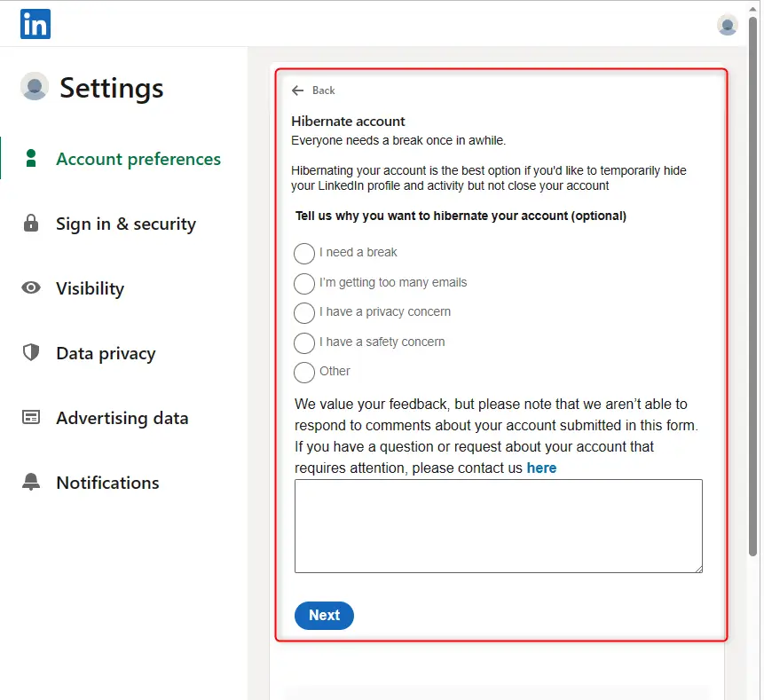Image resolution: width=764 pixels, height=700 pixels.
Task: Follow the 'here' contact link
Action: tap(541, 468)
